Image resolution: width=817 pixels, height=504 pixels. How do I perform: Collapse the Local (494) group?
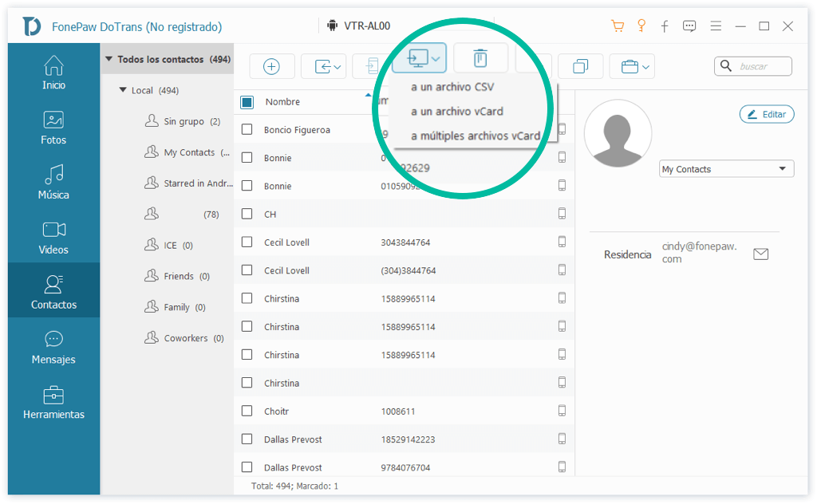[x=123, y=90]
